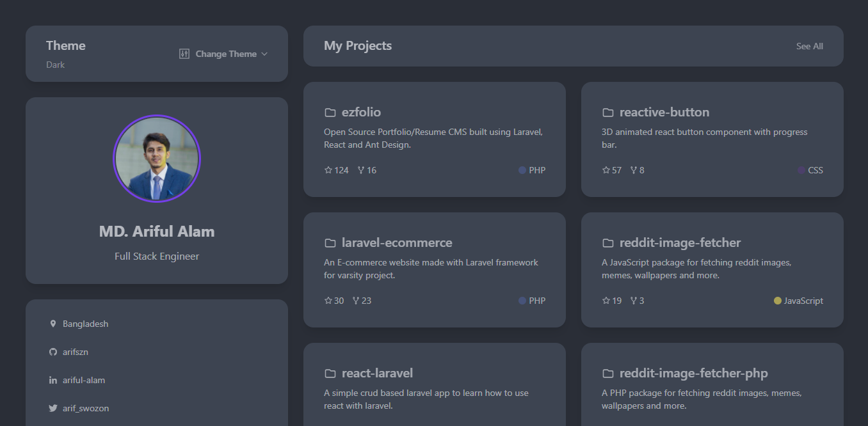Open the ezfolio project
Image resolution: width=868 pixels, height=426 pixels.
(361, 112)
